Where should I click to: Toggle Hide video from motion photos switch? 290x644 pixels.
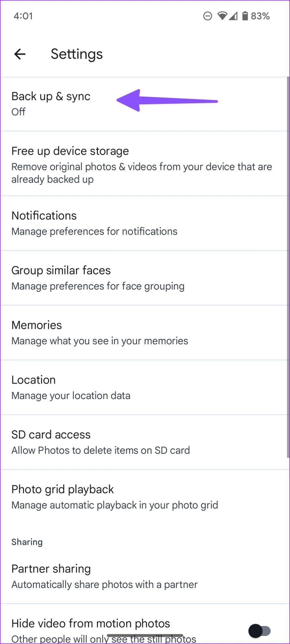point(259,631)
